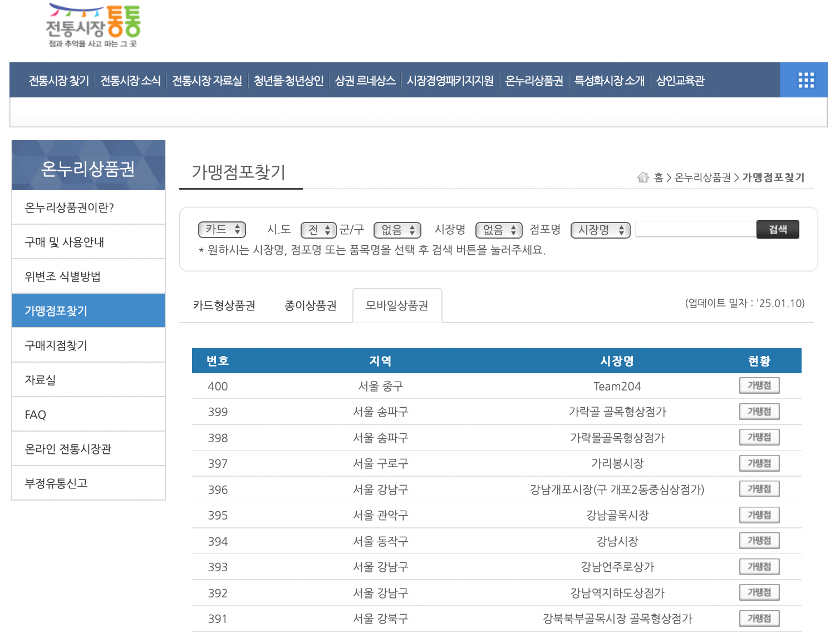Open 청년몰·청년상인 in top navigation
Viewport: 840px width, 638px height.
(x=288, y=81)
